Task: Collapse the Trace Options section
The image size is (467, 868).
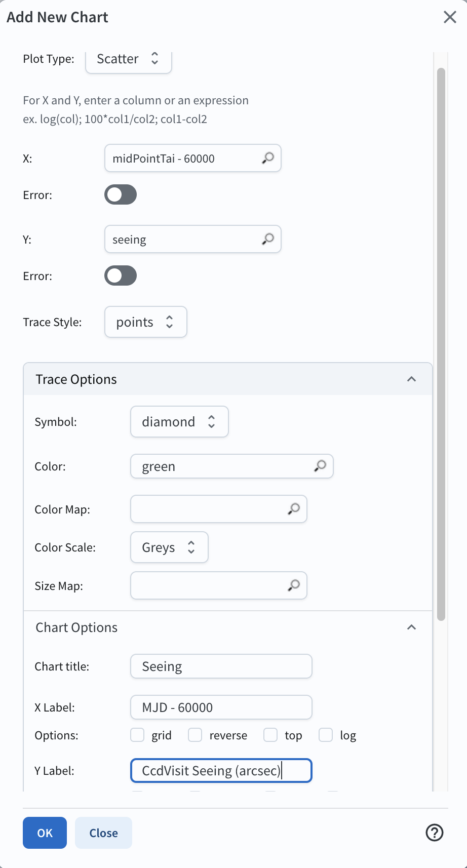Action: (x=411, y=379)
